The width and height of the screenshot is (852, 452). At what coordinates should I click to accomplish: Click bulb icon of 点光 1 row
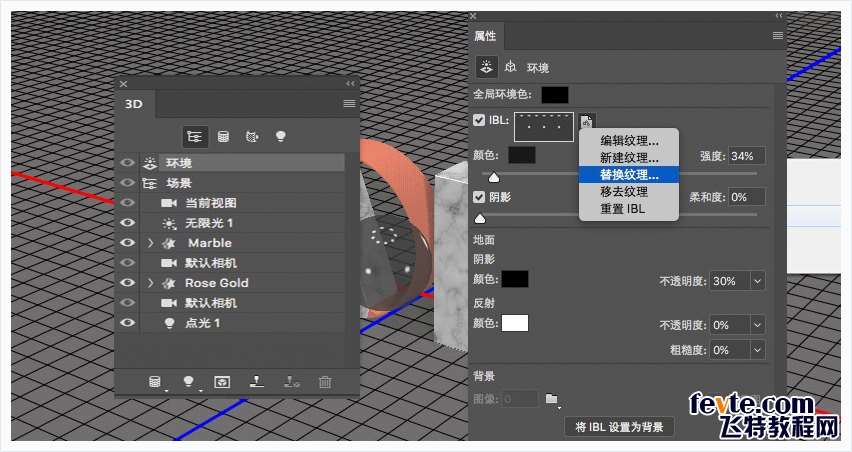(x=170, y=323)
